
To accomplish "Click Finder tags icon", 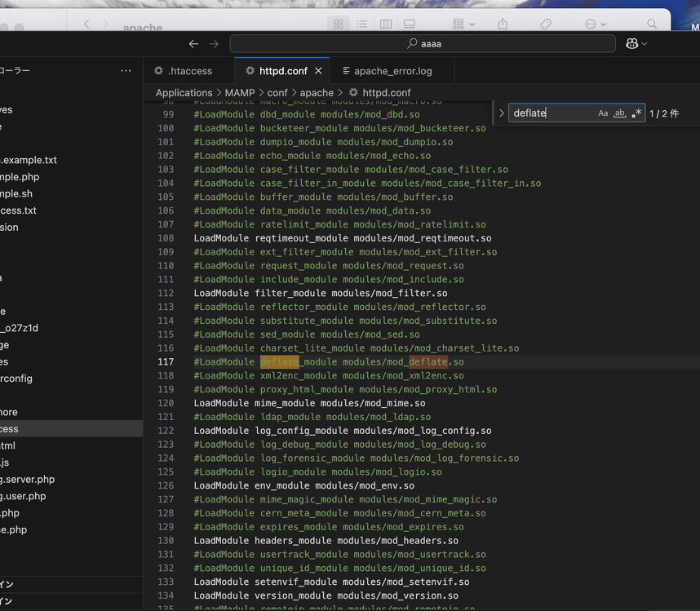I will pyautogui.click(x=546, y=24).
